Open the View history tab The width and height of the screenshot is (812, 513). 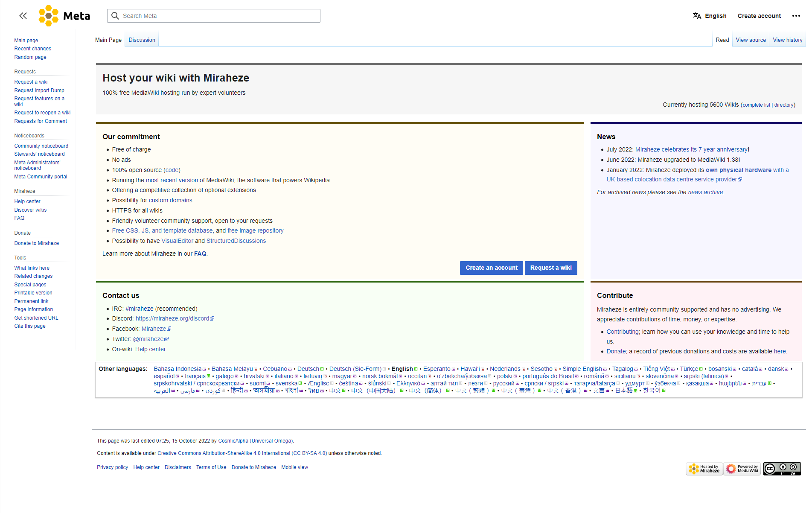point(787,40)
